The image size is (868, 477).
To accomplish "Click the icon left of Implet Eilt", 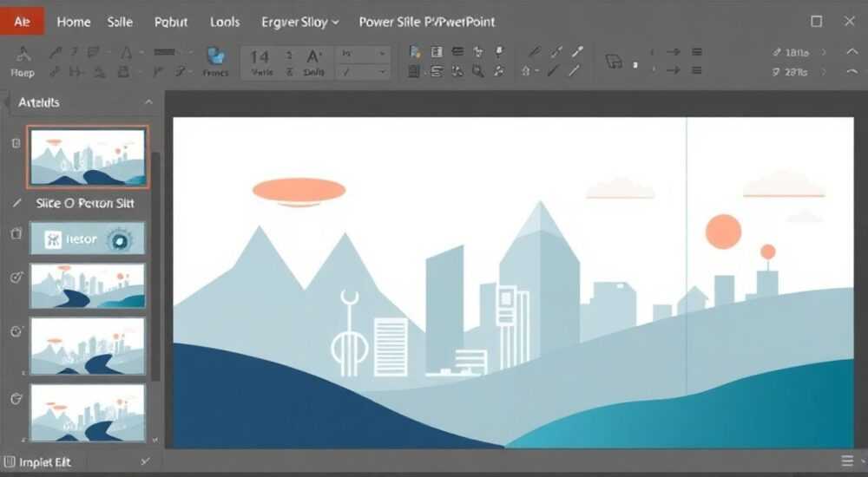I will 9,462.
